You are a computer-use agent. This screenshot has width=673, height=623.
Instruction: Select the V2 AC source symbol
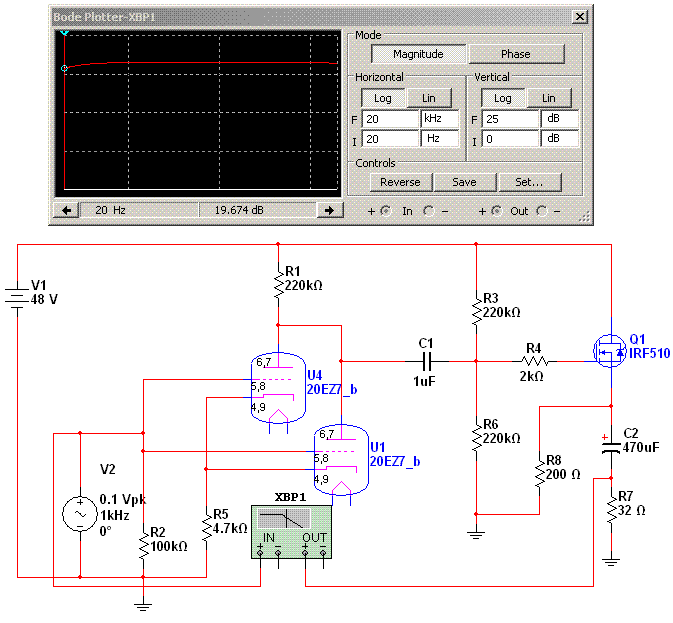(x=80, y=514)
